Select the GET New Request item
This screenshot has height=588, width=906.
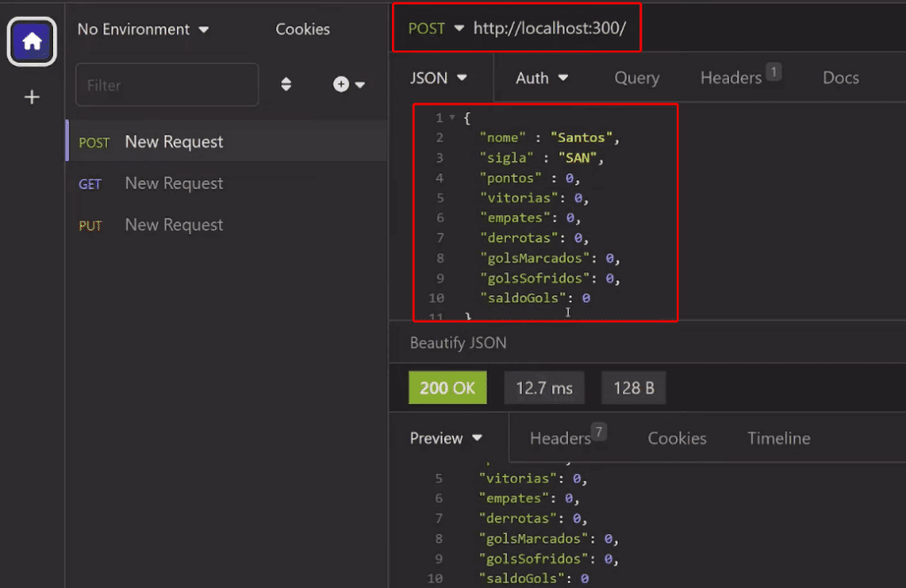tap(227, 184)
